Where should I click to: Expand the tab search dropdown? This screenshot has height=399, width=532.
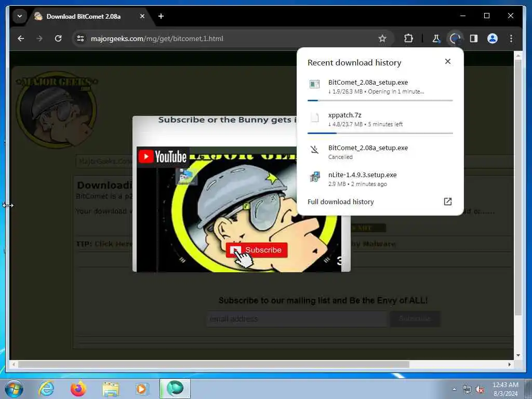click(20, 16)
